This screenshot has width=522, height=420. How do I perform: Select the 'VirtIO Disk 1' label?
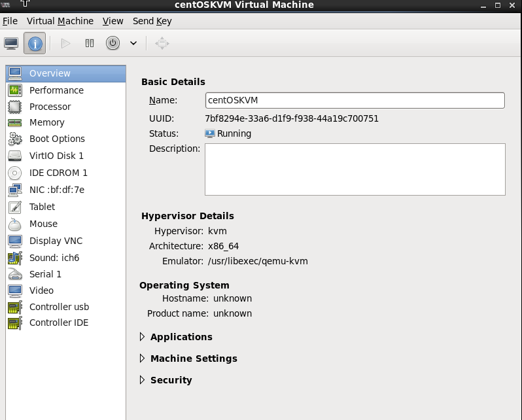[x=56, y=156]
